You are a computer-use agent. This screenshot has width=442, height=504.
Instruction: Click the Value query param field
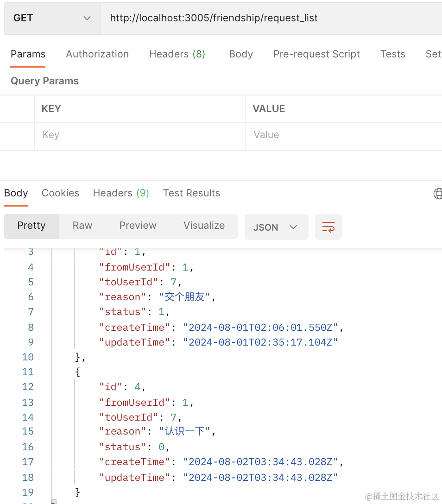343,135
